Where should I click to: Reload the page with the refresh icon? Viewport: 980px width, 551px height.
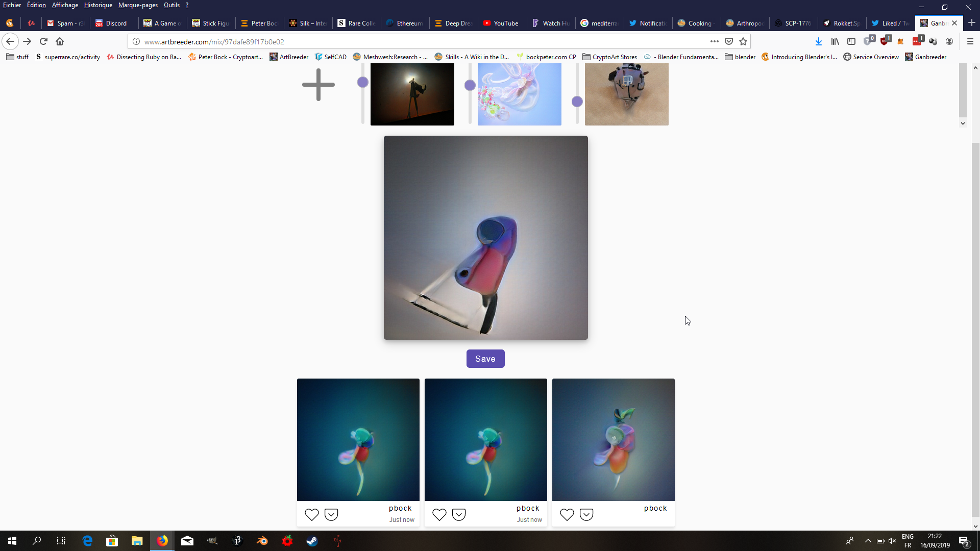[43, 41]
